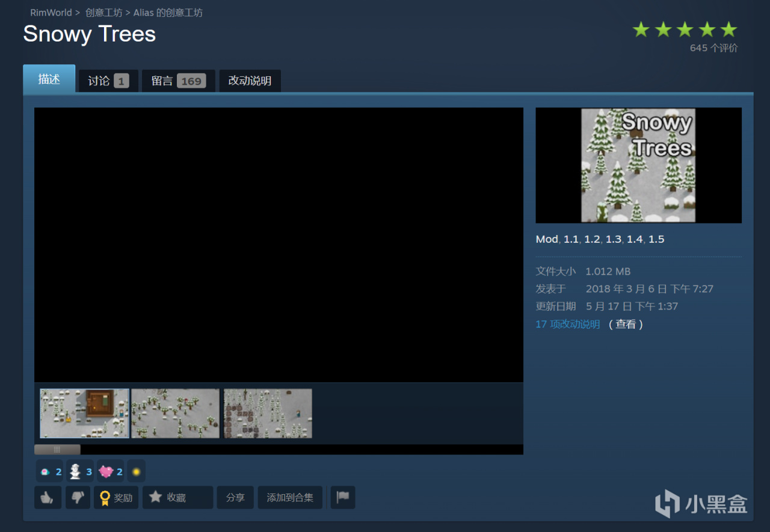Click the thumbnail strip scrollbar handle
This screenshot has height=532, width=770.
click(x=57, y=450)
